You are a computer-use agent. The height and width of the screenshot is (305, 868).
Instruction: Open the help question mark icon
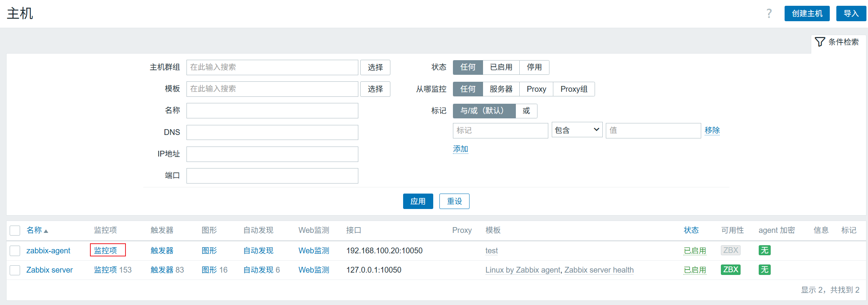pos(769,13)
